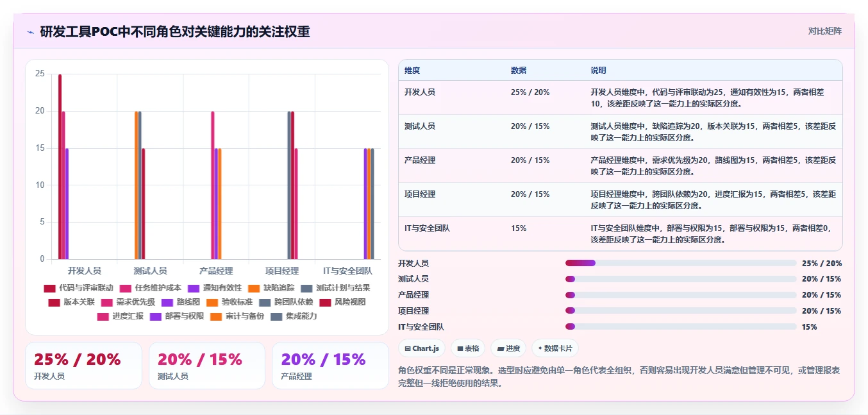Click the 开发人员 progress bar
The height and width of the screenshot is (415, 868).
[x=681, y=263]
